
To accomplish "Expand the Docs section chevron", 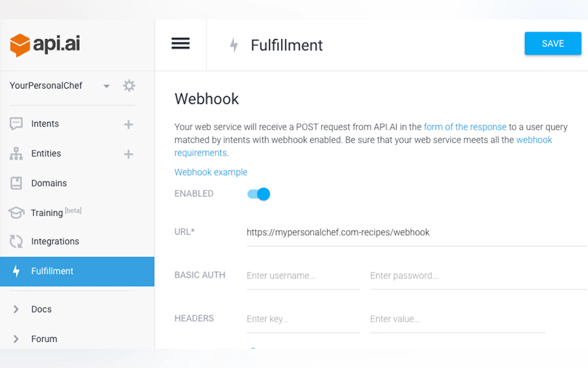I will point(16,309).
